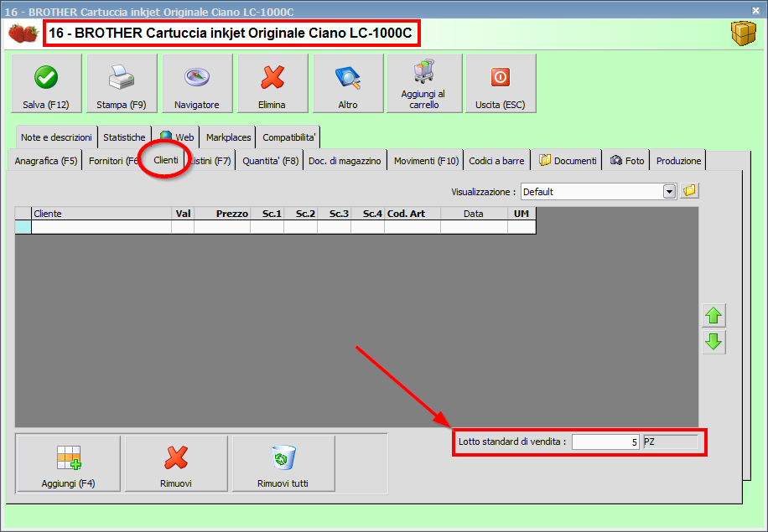Click the Val column header
Viewport: 768px width, 532px height.
(183, 214)
